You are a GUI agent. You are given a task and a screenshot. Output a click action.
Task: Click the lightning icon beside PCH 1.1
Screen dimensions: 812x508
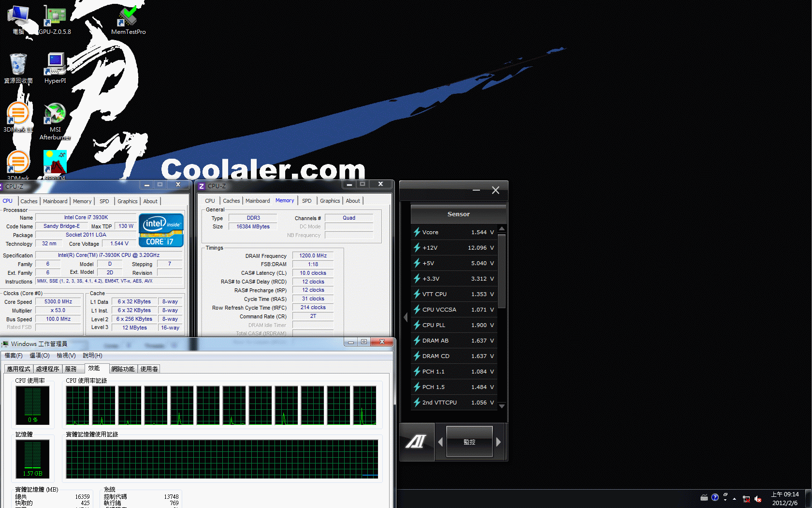pyautogui.click(x=417, y=372)
